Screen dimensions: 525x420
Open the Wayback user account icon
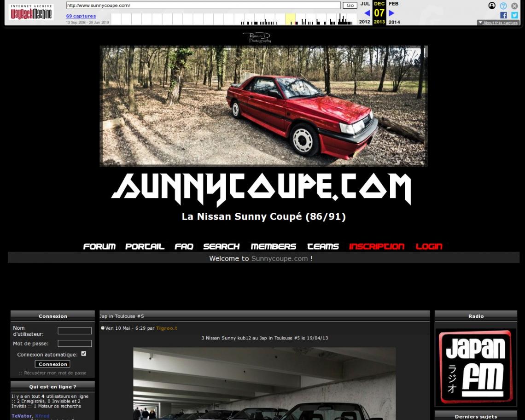(x=492, y=6)
